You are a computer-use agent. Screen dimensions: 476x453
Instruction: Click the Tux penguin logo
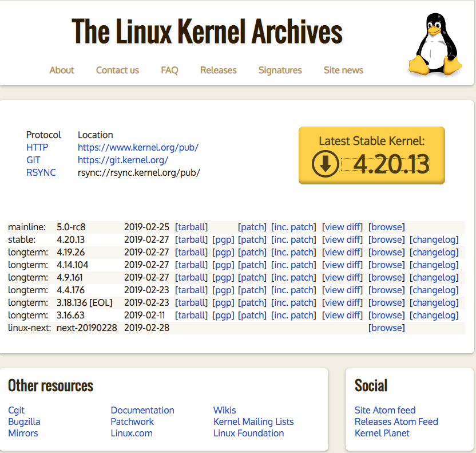pyautogui.click(x=434, y=44)
